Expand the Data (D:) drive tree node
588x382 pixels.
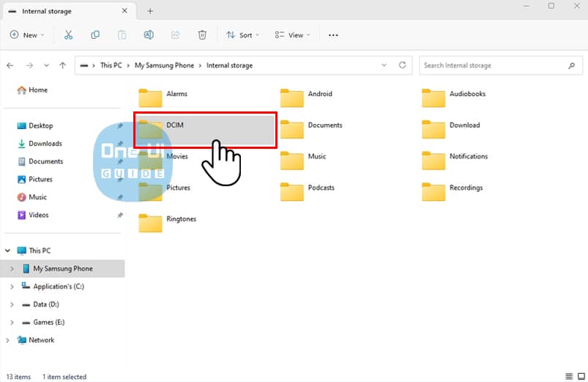(12, 304)
